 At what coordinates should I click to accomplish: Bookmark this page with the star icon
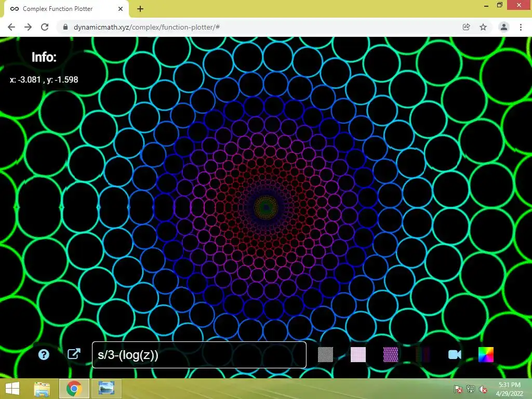point(483,27)
